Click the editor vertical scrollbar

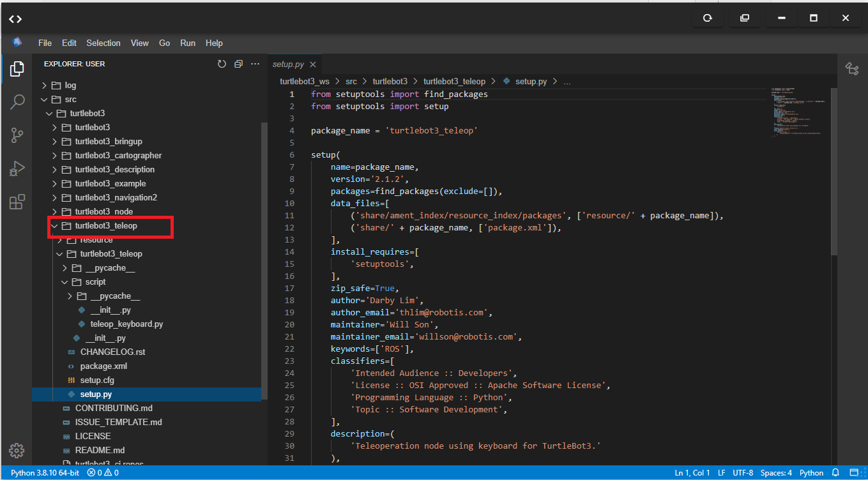[x=834, y=172]
